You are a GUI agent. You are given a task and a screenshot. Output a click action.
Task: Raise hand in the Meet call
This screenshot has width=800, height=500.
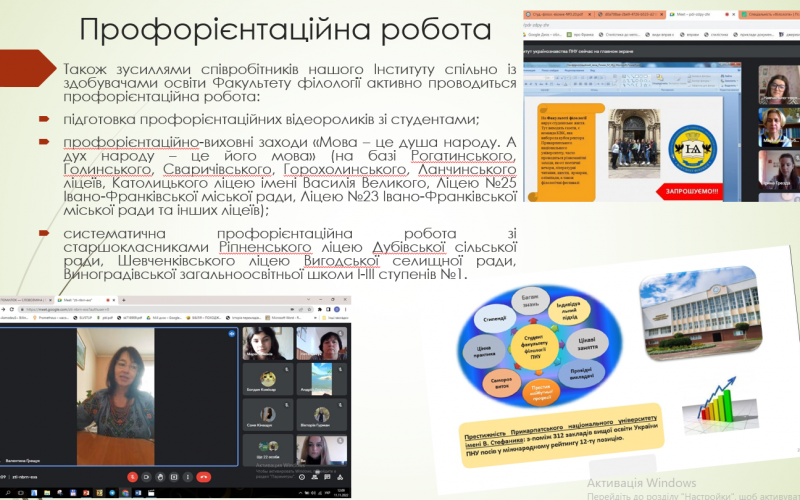(x=161, y=476)
